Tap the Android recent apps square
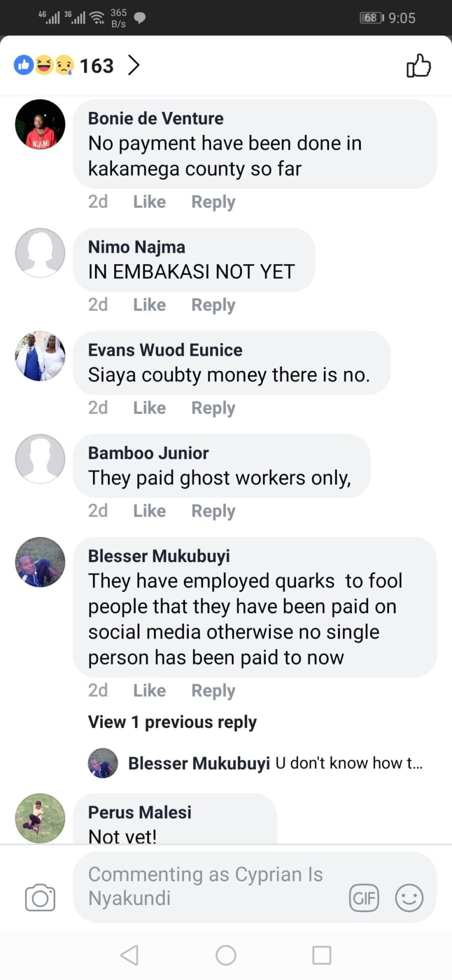 [322, 955]
